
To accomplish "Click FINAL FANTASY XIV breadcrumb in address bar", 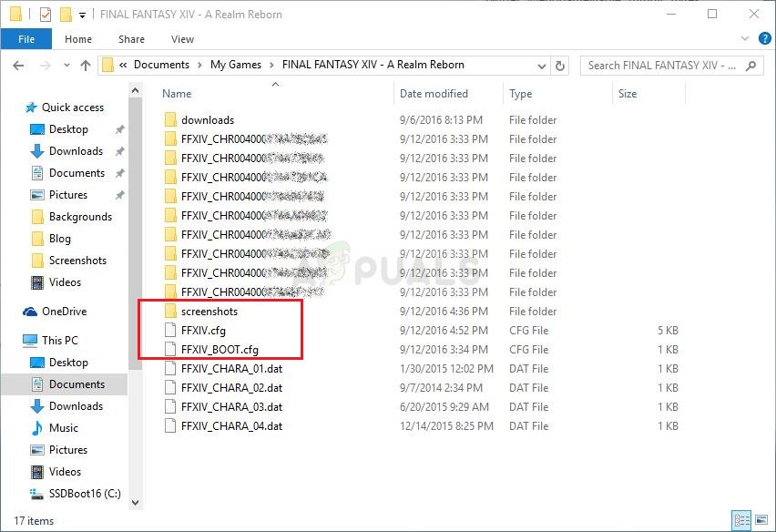I will tap(373, 65).
